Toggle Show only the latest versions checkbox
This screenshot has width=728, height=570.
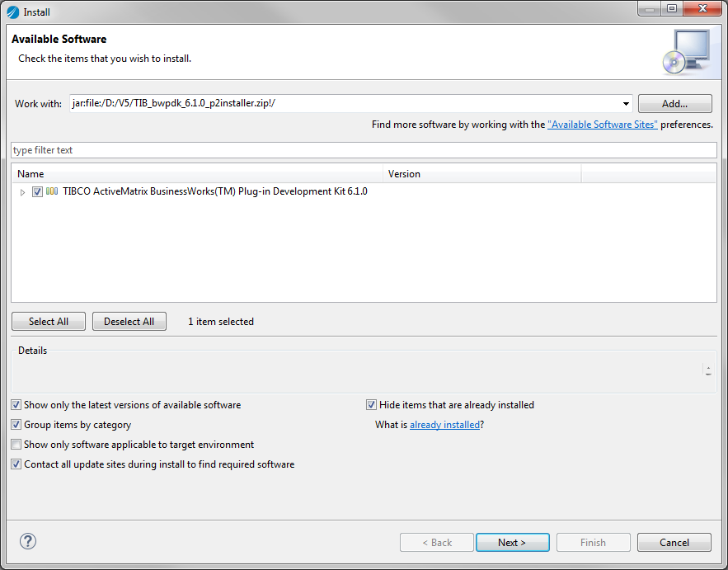(16, 405)
